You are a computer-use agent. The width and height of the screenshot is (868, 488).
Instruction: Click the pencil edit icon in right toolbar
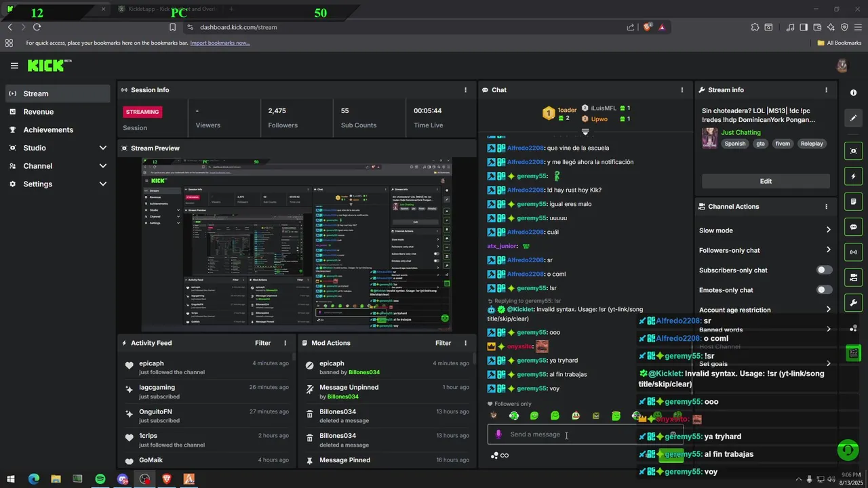(853, 118)
